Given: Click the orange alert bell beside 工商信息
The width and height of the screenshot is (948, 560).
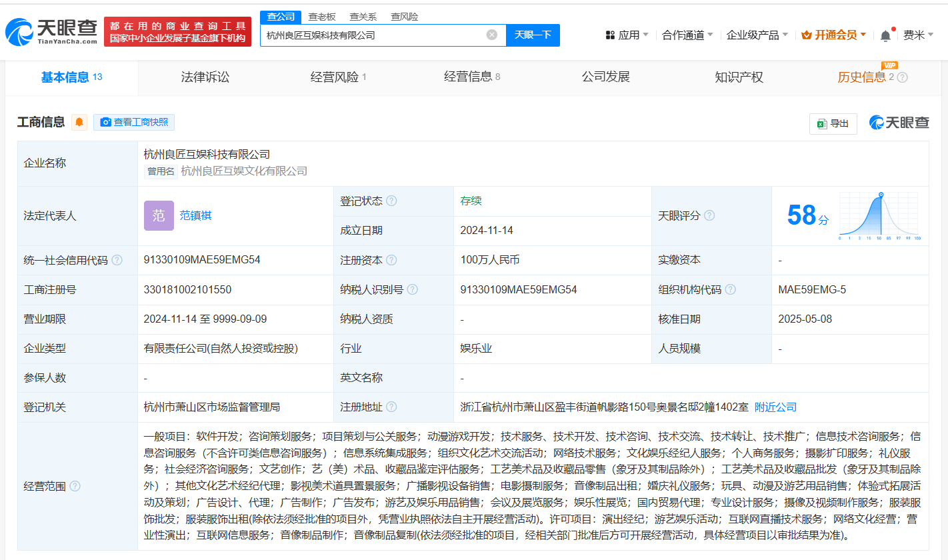Looking at the screenshot, I should point(79,122).
